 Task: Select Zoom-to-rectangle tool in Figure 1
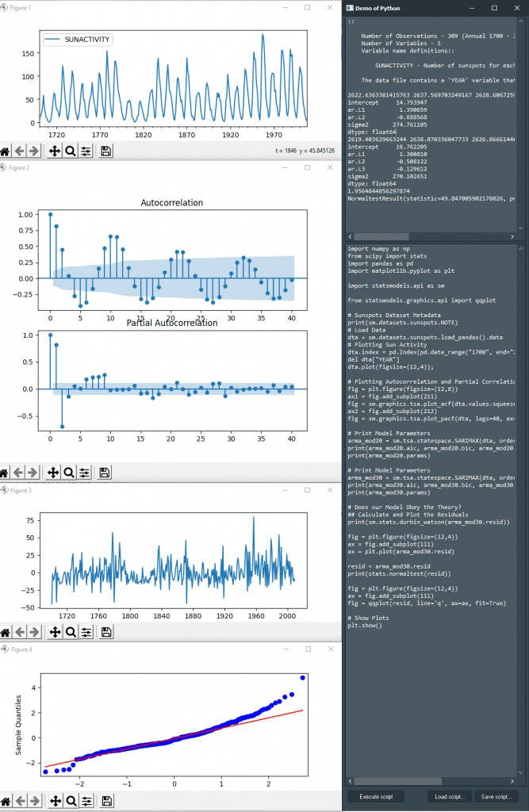pyautogui.click(x=70, y=151)
